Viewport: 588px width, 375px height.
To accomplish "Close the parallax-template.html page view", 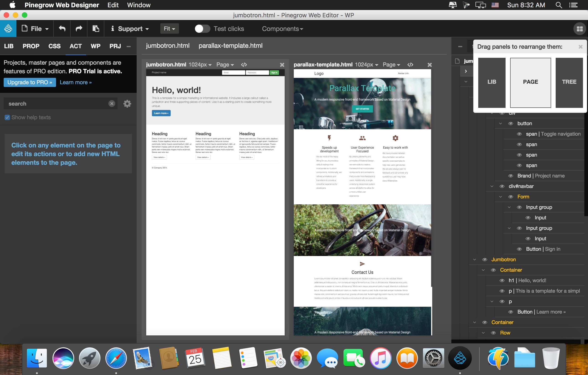I will tap(430, 65).
